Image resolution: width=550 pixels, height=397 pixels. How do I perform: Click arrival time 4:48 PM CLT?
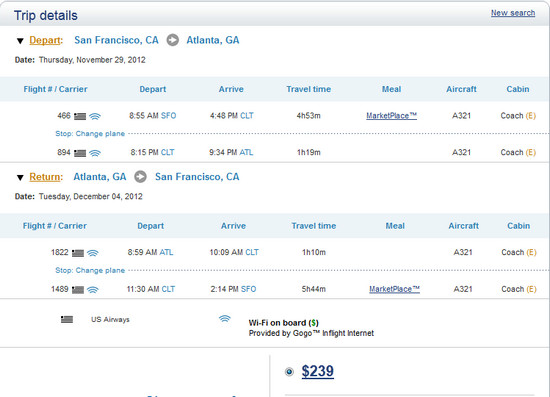232,116
